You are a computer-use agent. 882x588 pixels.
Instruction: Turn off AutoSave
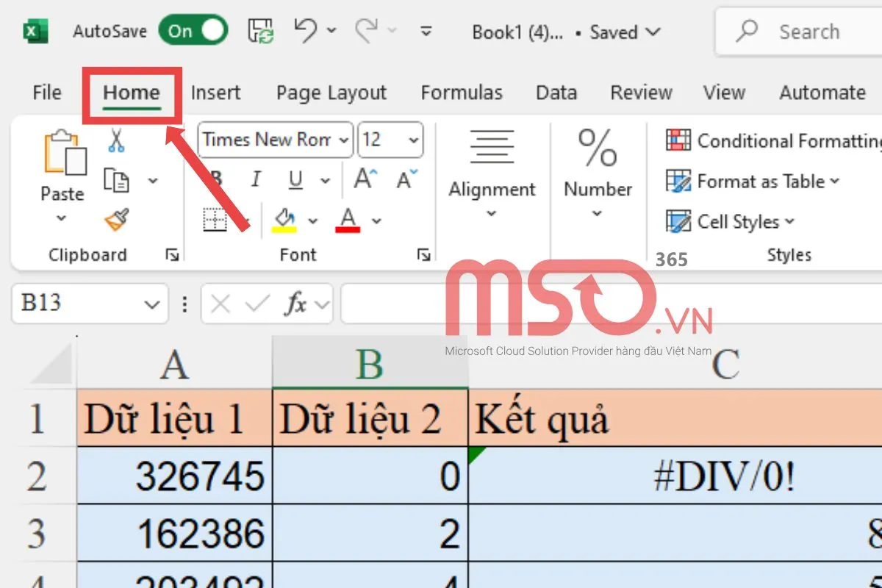click(x=193, y=31)
